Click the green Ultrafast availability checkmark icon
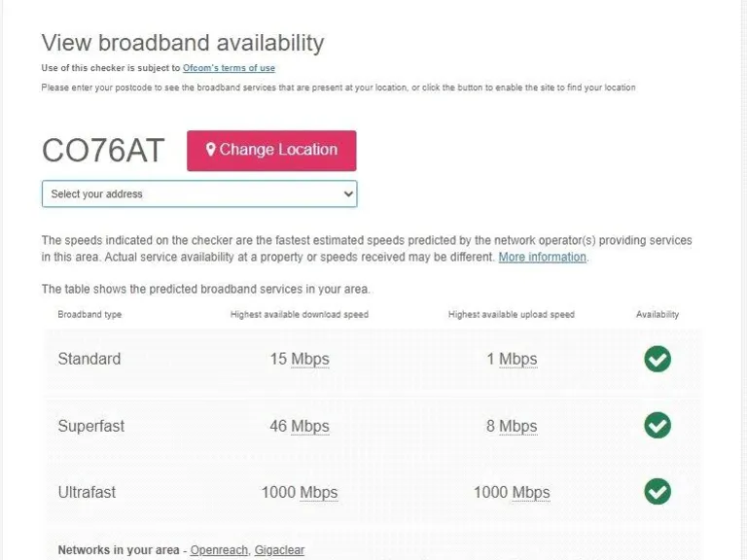747x560 pixels. pos(658,491)
